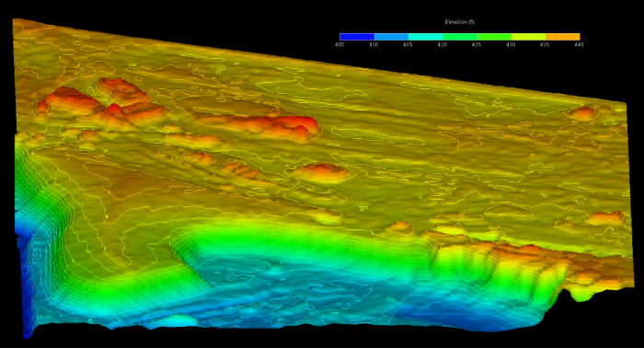The image size is (644, 348).
Task: Click the orange mound near top-right corner
Action: [x=584, y=112]
